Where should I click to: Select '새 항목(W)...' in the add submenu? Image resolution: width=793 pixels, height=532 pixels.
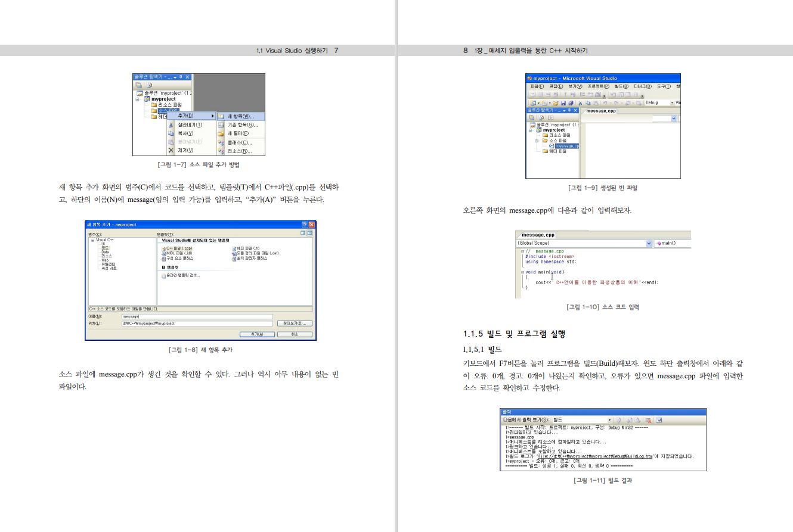tap(241, 116)
